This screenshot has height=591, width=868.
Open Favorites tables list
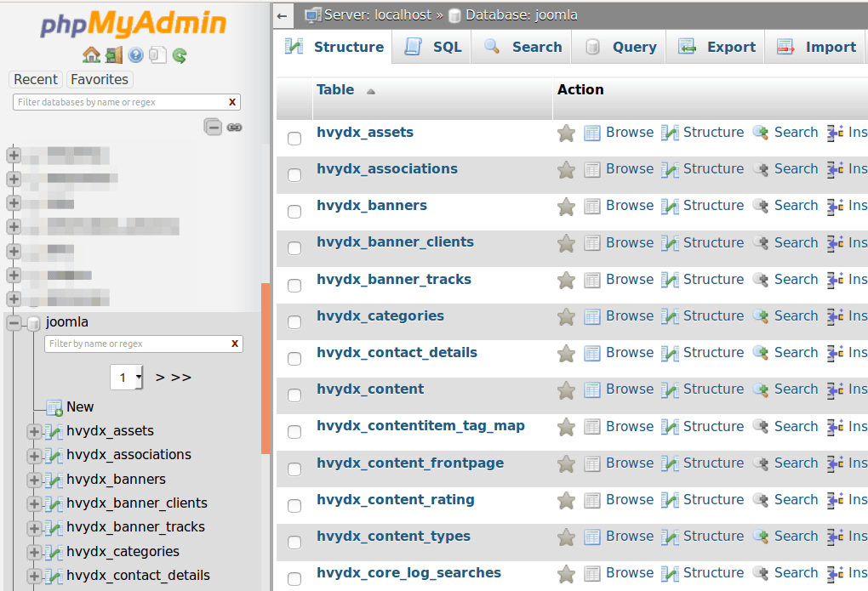tap(100, 80)
